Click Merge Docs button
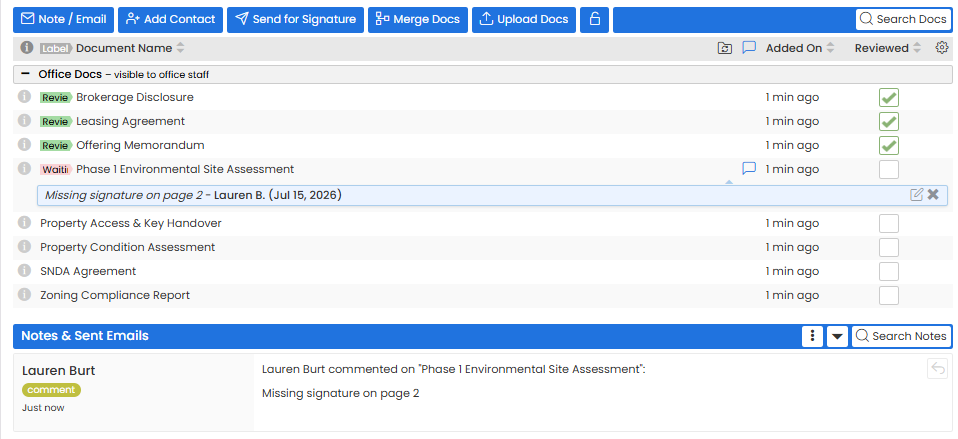958x439 pixels. point(418,20)
